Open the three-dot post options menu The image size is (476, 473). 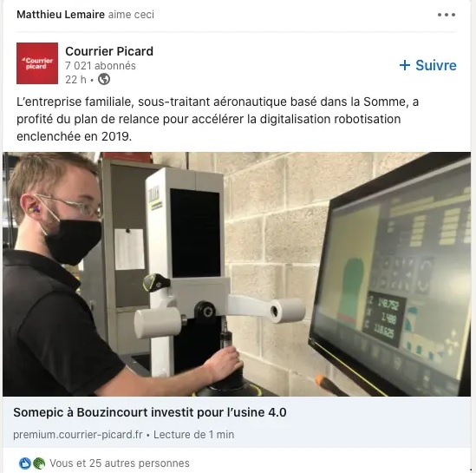(447, 15)
